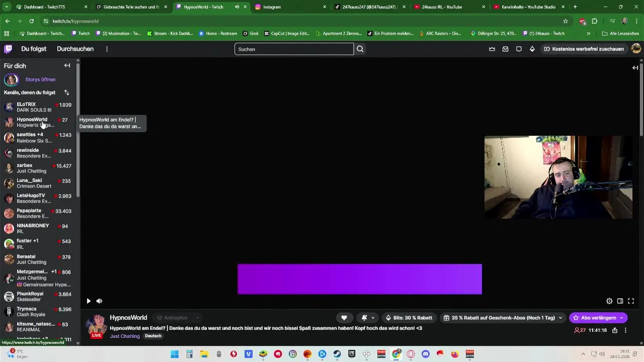Open the notification bell dropdown
Screen dimensions: 644x362
coord(368,318)
